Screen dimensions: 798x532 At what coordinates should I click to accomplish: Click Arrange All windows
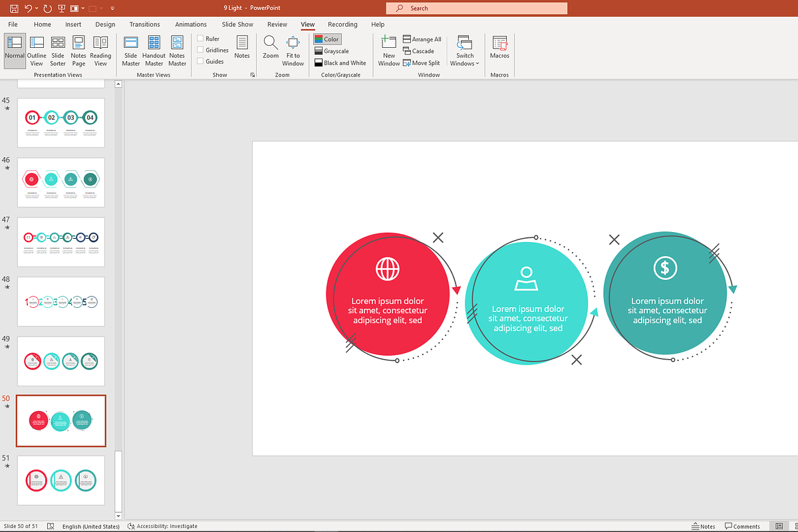[x=422, y=39]
